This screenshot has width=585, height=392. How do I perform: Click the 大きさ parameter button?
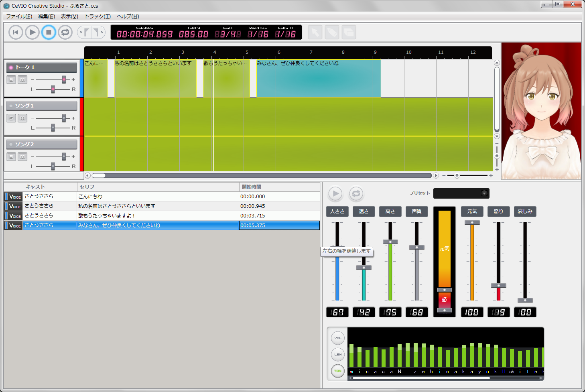[337, 211]
